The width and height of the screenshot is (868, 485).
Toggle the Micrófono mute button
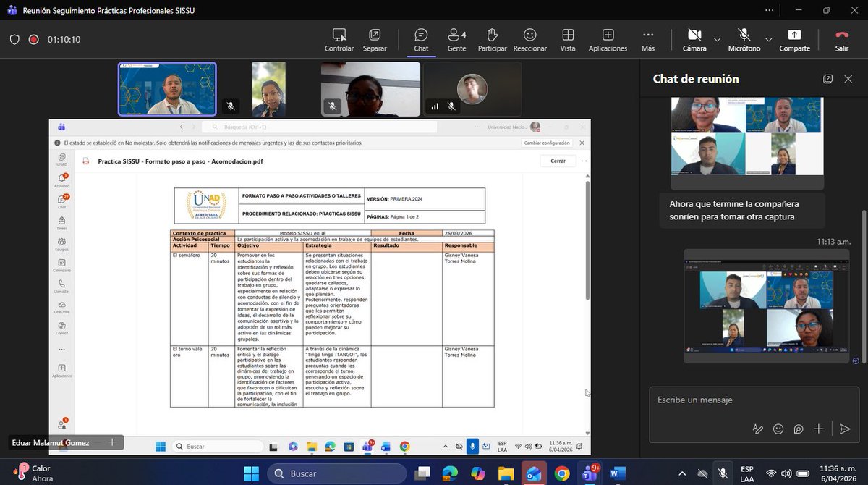tap(744, 39)
